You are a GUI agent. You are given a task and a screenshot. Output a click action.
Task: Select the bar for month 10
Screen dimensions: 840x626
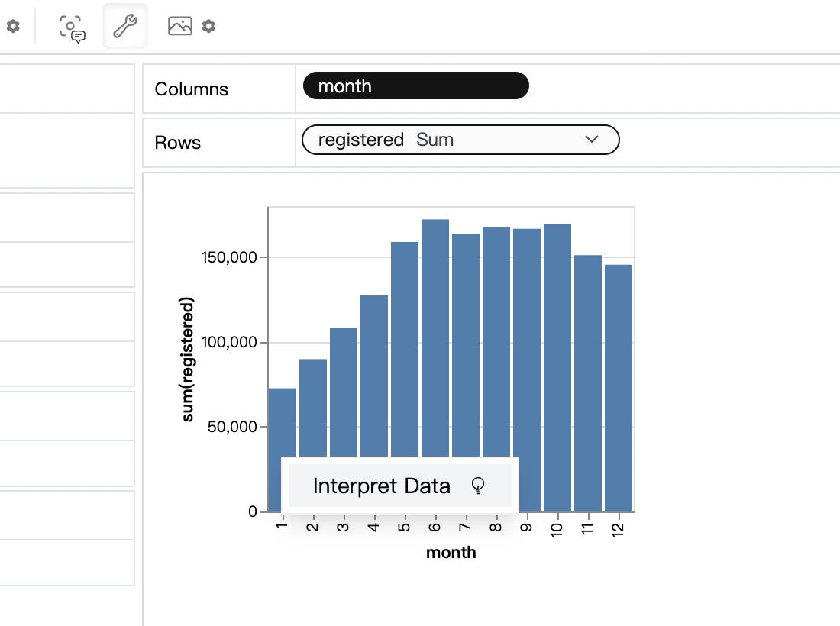[557, 344]
